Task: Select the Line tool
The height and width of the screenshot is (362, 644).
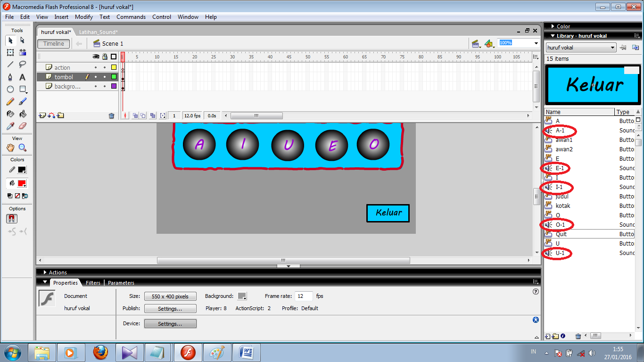Action: coord(10,65)
